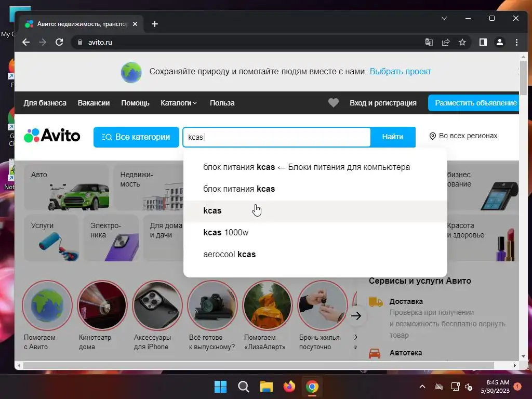The height and width of the screenshot is (399, 532).
Task: Go forward with the browser forward arrow
Action: click(43, 42)
